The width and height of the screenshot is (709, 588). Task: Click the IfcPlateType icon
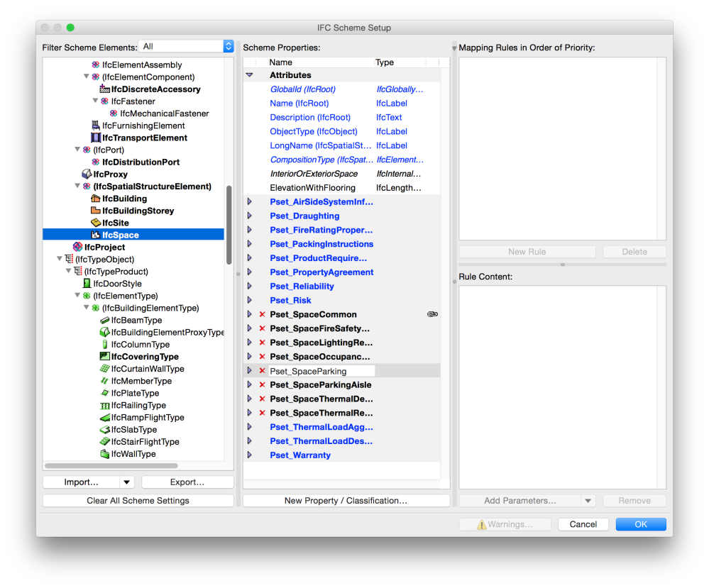pyautogui.click(x=105, y=393)
